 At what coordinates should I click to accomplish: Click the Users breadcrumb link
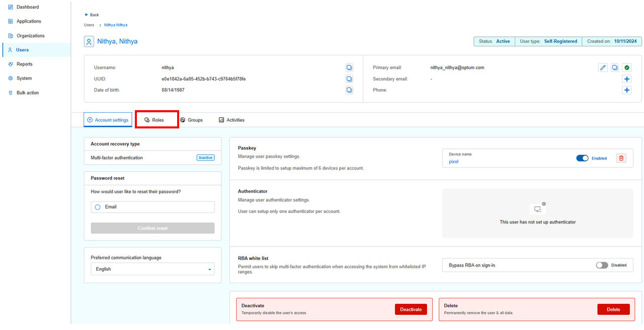coord(89,25)
